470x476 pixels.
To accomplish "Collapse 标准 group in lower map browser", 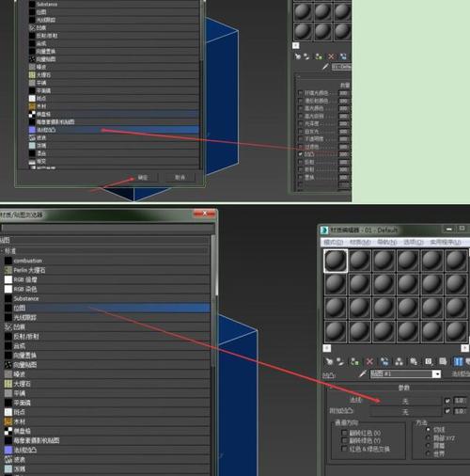I will pyautogui.click(x=2, y=251).
